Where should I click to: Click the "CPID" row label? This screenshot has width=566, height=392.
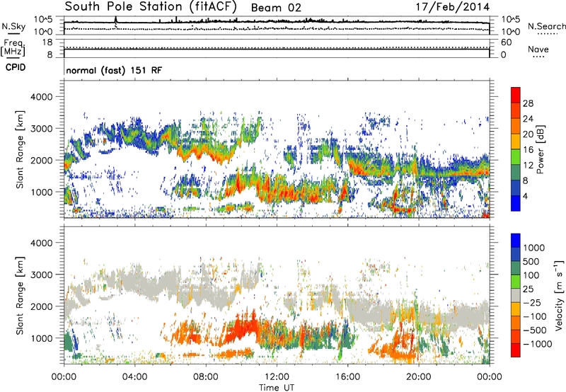(16, 67)
